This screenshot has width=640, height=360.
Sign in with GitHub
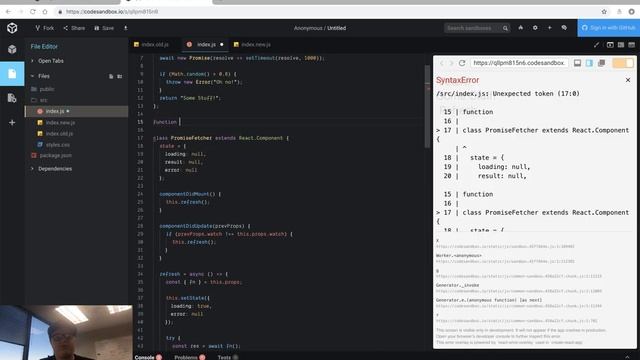pyautogui.click(x=609, y=28)
